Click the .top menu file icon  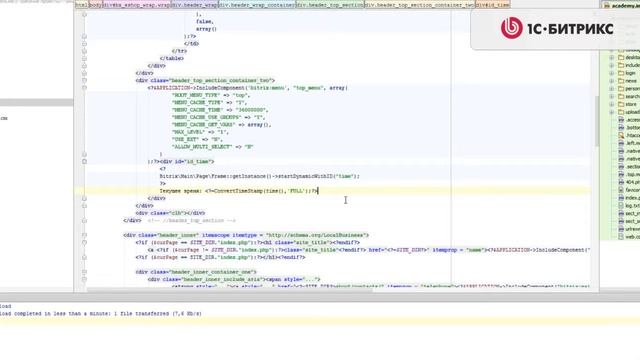pos(621,174)
